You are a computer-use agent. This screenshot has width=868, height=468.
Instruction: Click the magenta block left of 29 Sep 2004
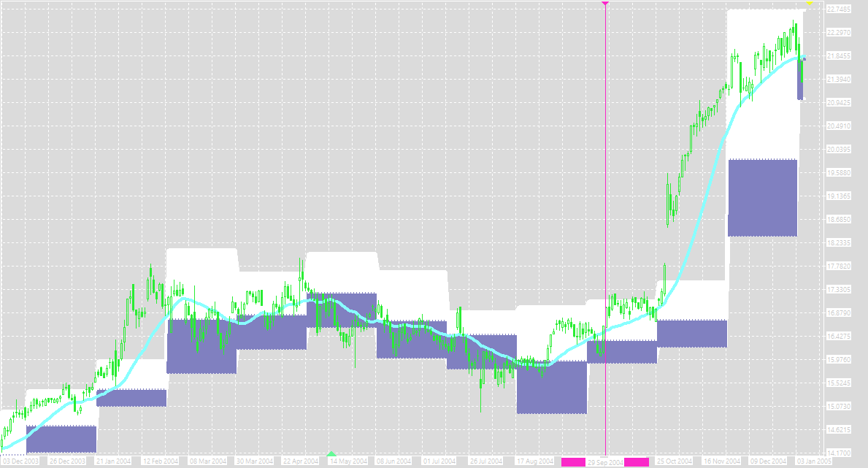573,462
